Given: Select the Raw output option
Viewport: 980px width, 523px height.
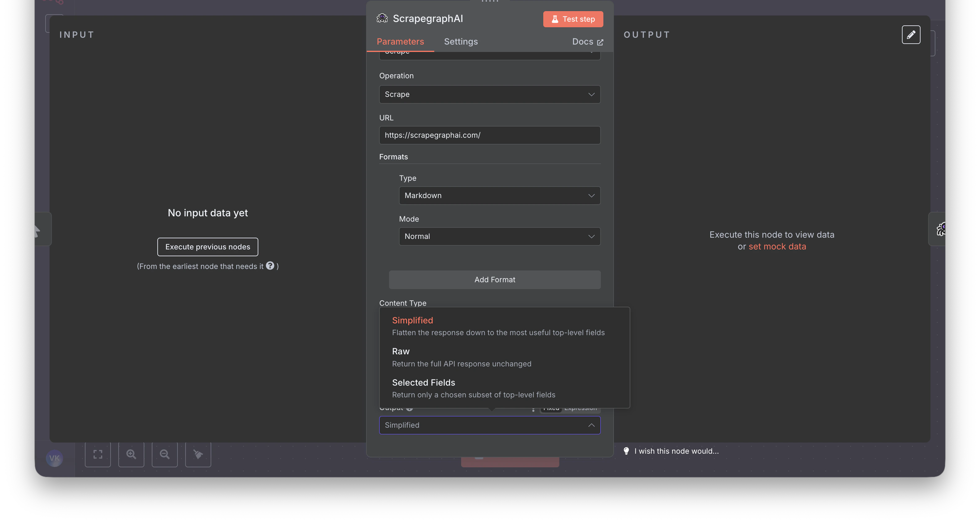Looking at the screenshot, I should pos(505,357).
